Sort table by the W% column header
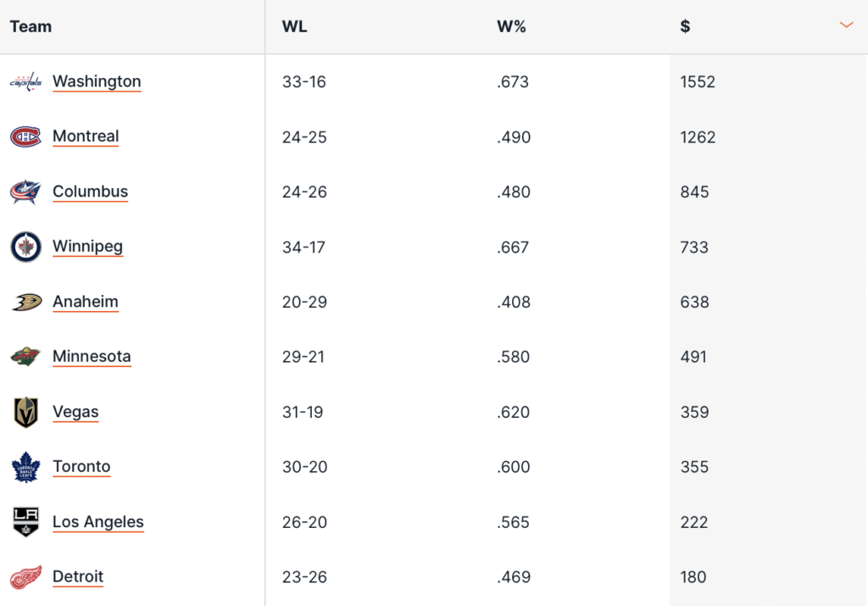 tap(511, 26)
